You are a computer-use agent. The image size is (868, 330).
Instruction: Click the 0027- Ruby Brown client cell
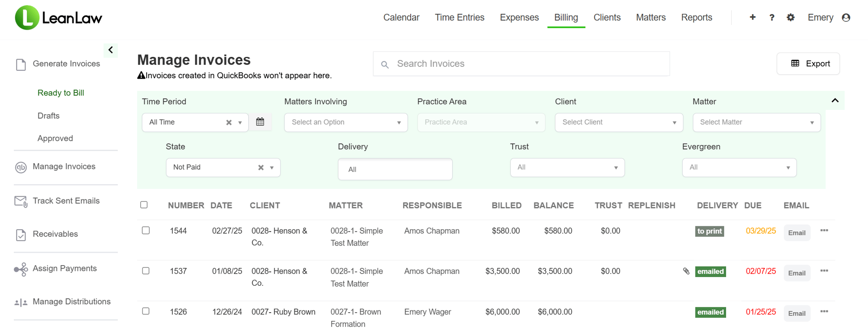[283, 312]
